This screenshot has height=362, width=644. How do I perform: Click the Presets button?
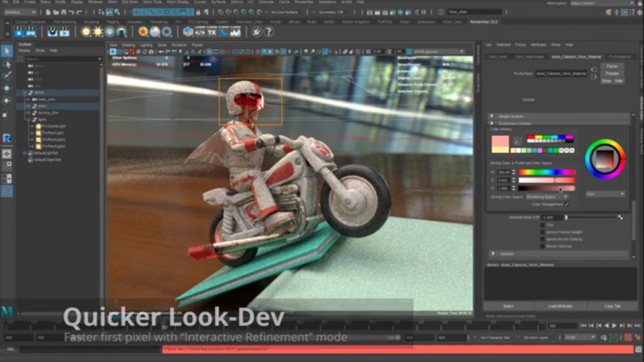(x=612, y=74)
